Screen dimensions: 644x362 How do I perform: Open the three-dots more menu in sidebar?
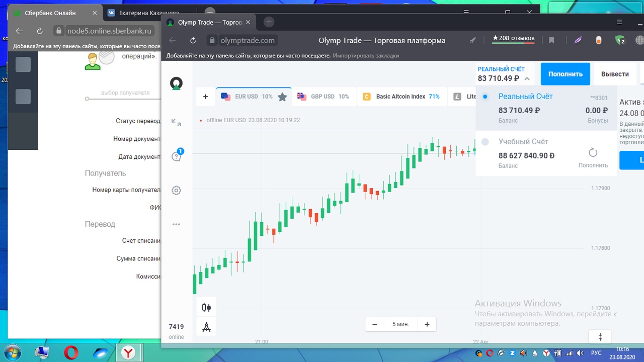[176, 224]
